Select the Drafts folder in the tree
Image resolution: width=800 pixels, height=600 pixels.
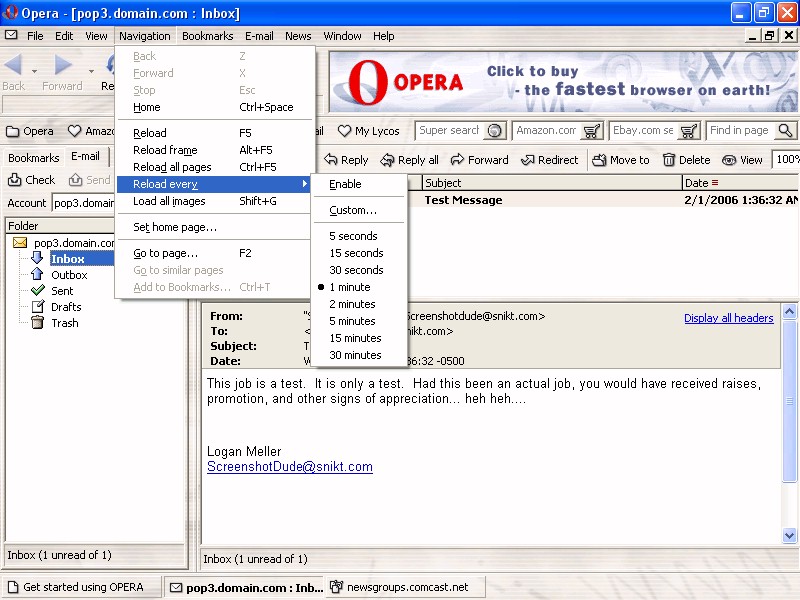coord(66,307)
